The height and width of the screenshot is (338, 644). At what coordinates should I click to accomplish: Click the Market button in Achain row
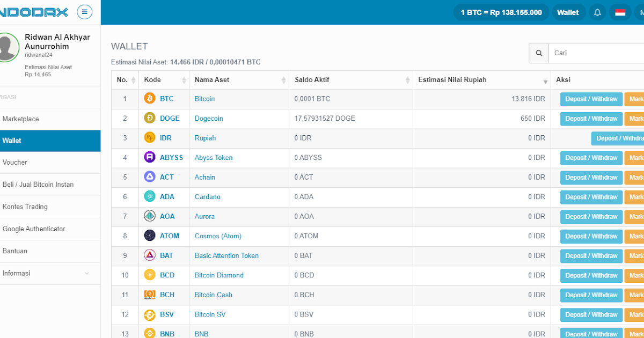tap(634, 178)
